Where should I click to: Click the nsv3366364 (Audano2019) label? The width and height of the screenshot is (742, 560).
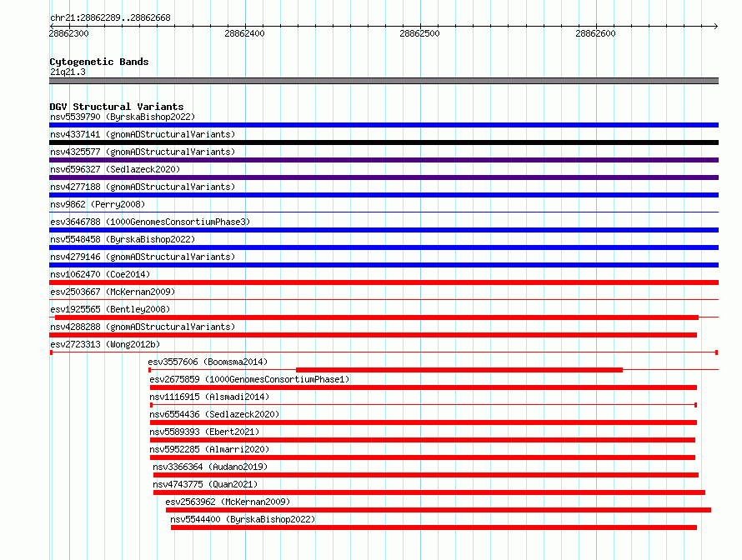pos(210,467)
